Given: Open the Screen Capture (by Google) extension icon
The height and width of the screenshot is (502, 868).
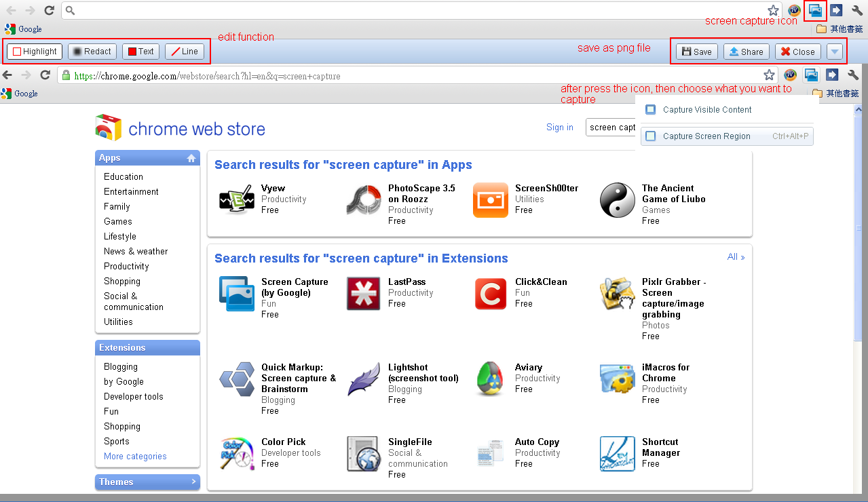Looking at the screenshot, I should (x=237, y=294).
